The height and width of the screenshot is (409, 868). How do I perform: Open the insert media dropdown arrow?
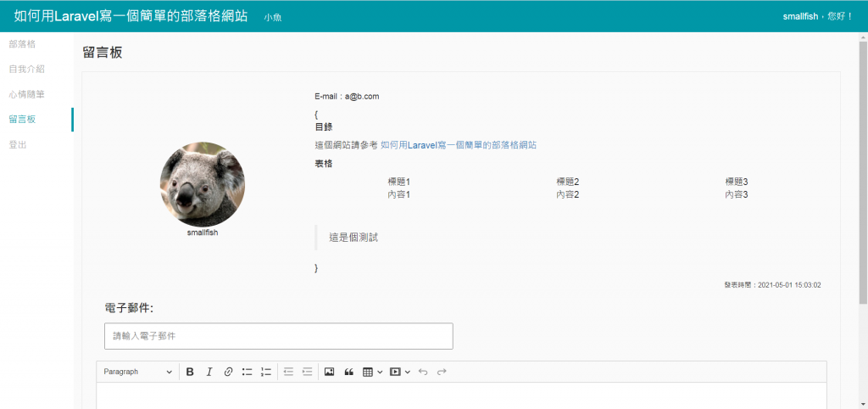click(408, 372)
